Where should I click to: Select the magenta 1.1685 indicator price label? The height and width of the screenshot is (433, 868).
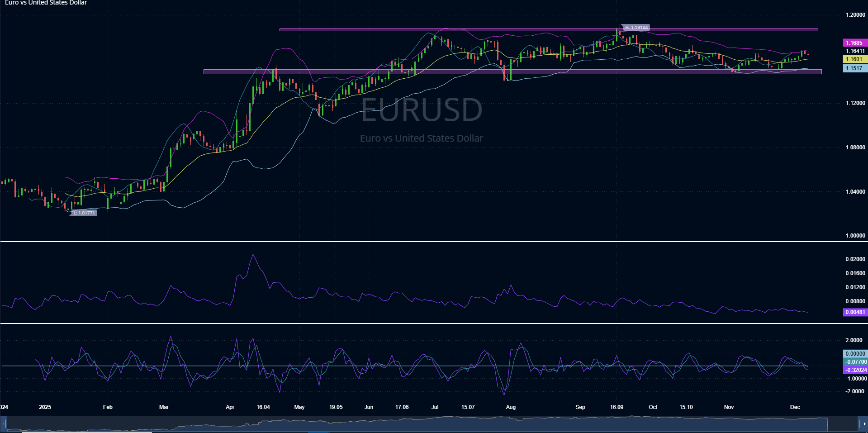[854, 43]
